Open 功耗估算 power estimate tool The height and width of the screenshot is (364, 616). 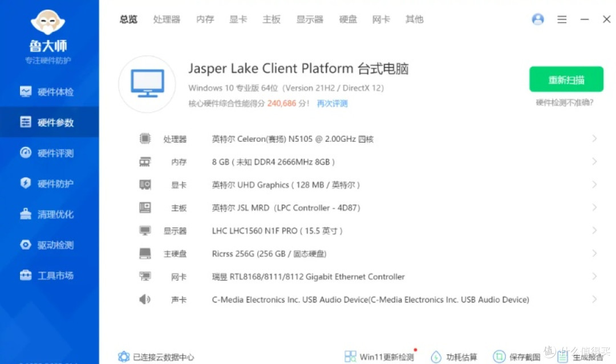point(454,357)
